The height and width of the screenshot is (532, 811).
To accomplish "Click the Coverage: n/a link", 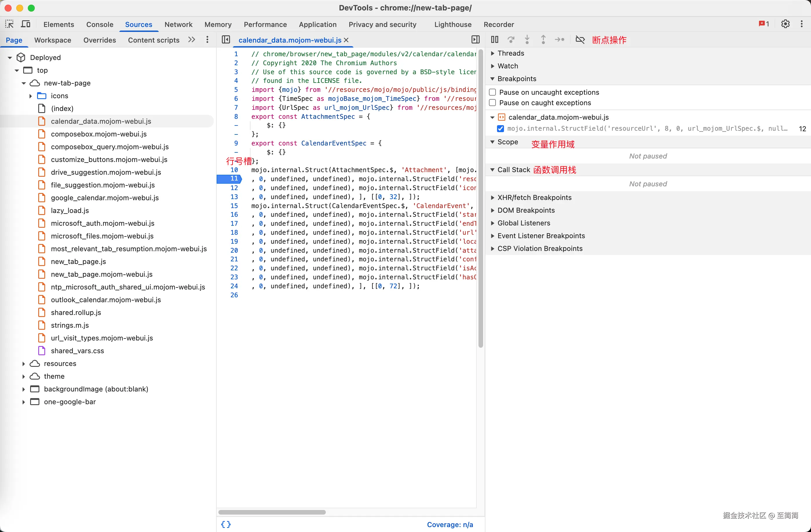I will [x=450, y=524].
